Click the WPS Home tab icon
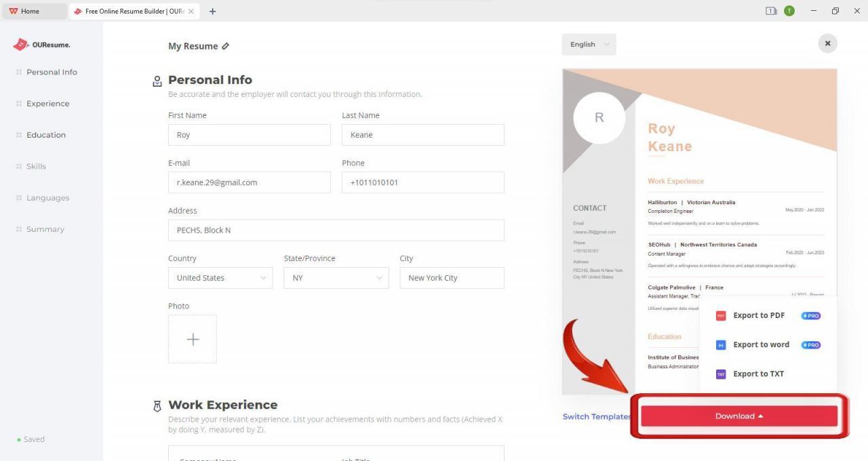868x461 pixels. point(14,11)
